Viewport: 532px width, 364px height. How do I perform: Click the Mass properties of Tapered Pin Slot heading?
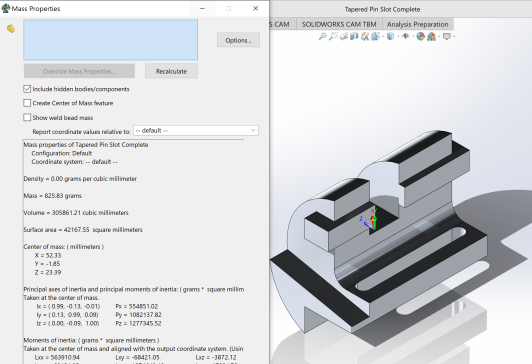[x=86, y=145]
